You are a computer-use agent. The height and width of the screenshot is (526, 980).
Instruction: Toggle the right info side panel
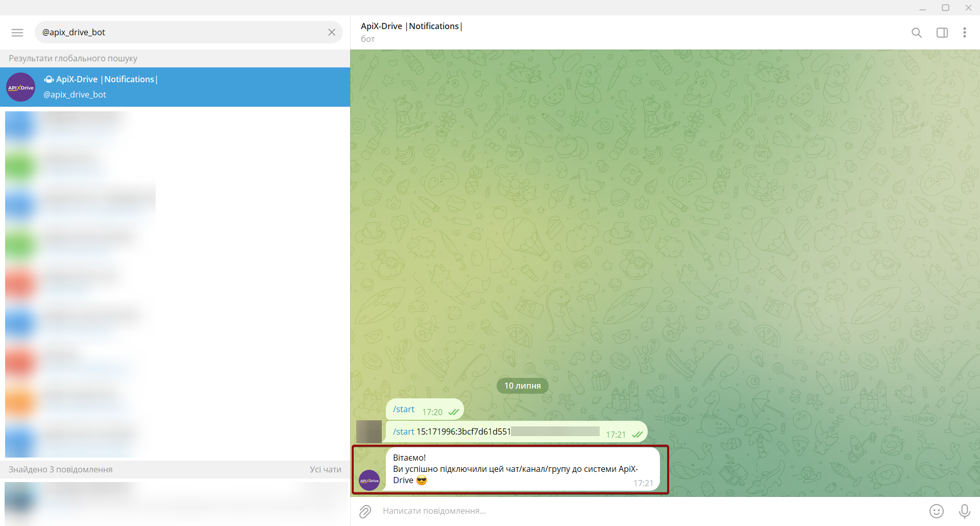tap(942, 33)
